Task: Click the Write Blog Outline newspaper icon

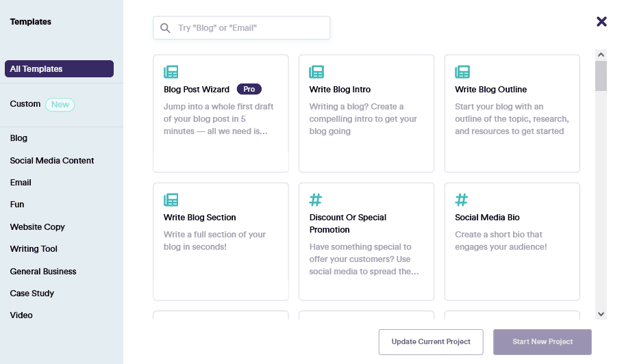Action: (462, 72)
